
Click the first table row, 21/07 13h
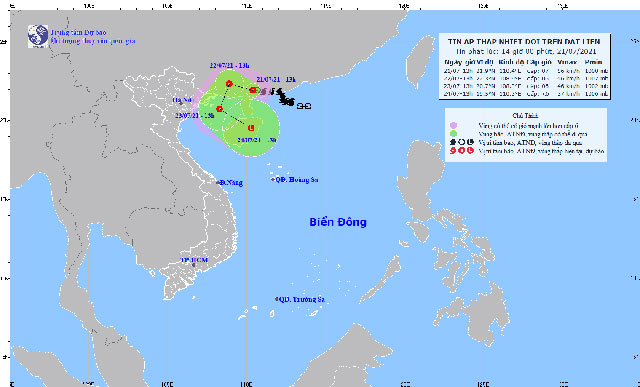click(527, 71)
